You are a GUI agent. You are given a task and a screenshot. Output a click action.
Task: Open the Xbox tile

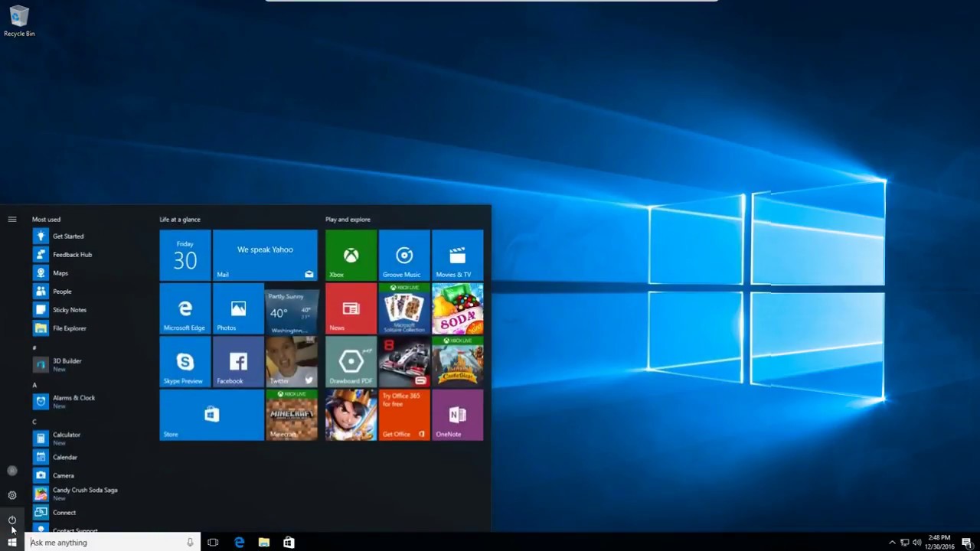click(x=351, y=255)
